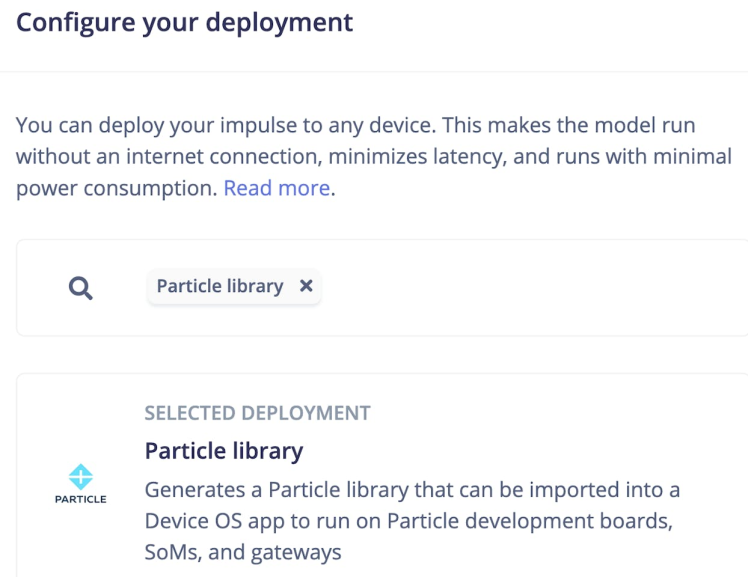The image size is (748, 577).
Task: Open the Read more link
Action: point(276,188)
